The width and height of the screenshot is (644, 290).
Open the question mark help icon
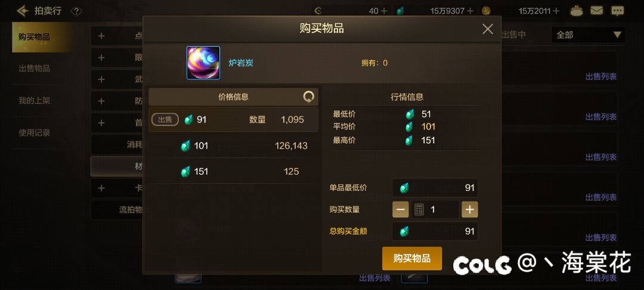[76, 11]
